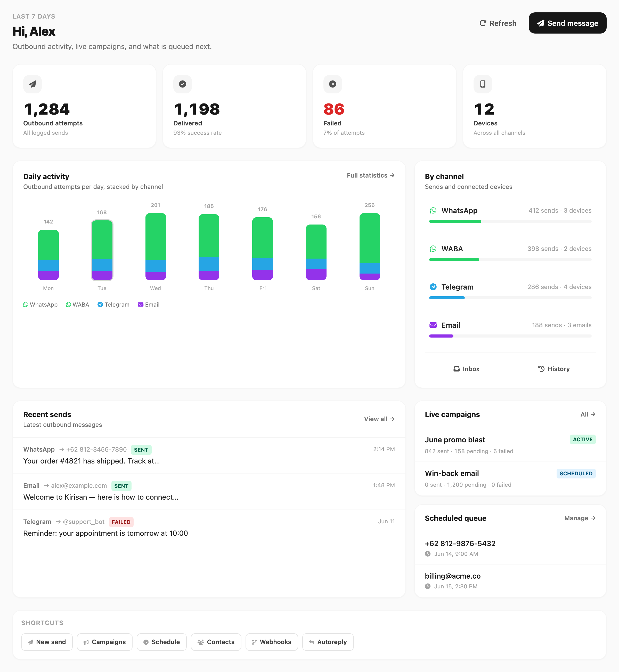The image size is (619, 672).
Task: Click the Refresh button
Action: [x=498, y=23]
